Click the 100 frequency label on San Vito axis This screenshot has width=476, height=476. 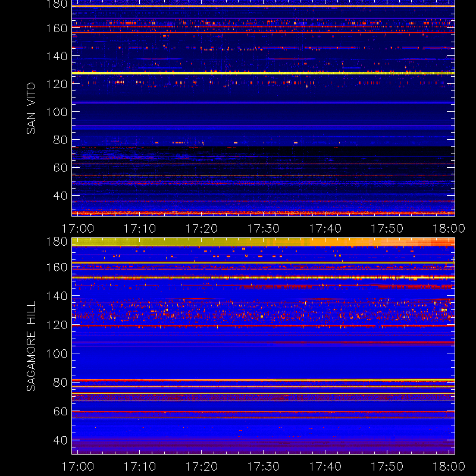[x=57, y=112]
